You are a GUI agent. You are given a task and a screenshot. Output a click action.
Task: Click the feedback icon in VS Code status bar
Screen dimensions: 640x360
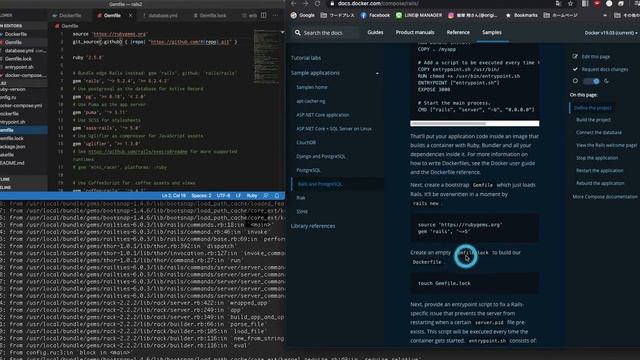[266, 196]
